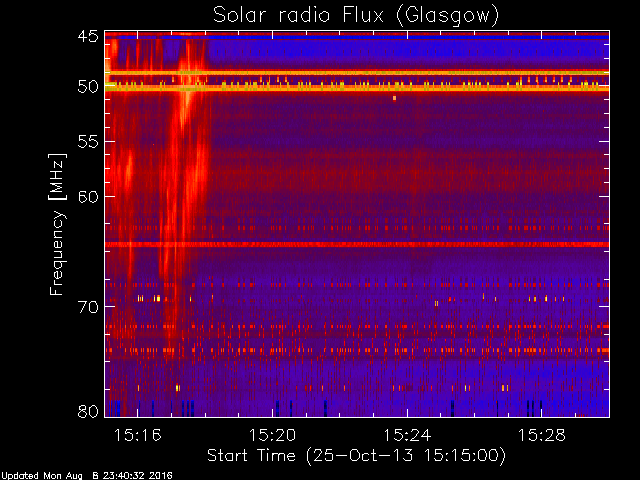Image resolution: width=640 pixels, height=480 pixels.
Task: Select the 80 frequency tick label
Action: tap(88, 411)
